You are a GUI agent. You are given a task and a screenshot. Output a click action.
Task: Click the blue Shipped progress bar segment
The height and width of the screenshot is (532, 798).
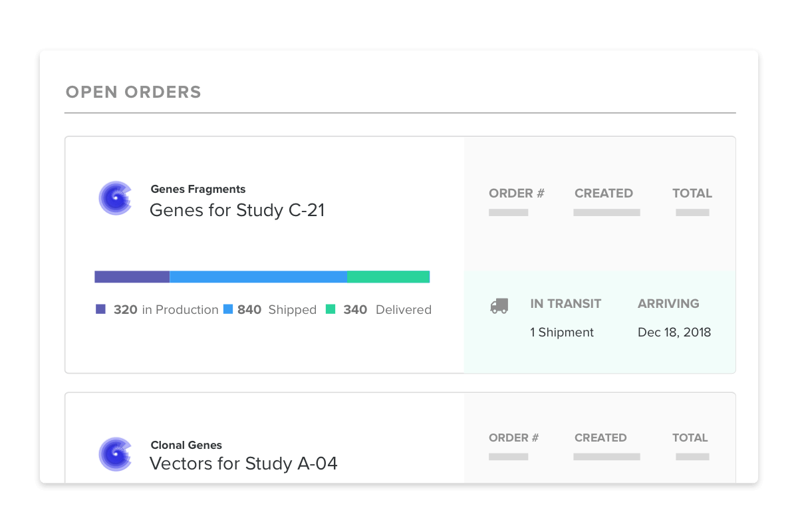[x=258, y=276]
